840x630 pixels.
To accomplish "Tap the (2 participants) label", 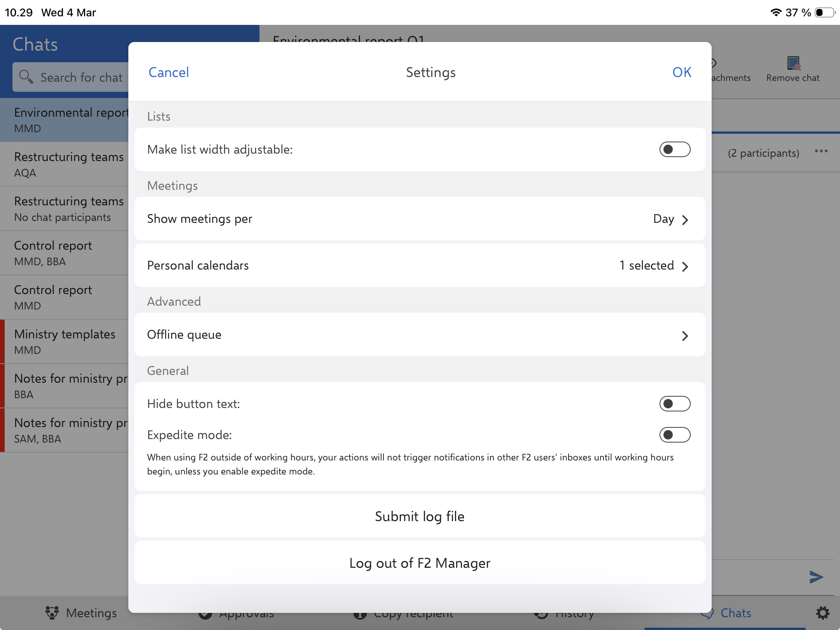I will 763,153.
